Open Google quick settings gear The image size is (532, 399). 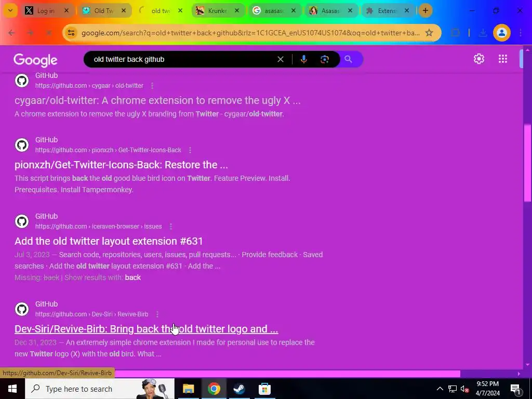[478, 59]
